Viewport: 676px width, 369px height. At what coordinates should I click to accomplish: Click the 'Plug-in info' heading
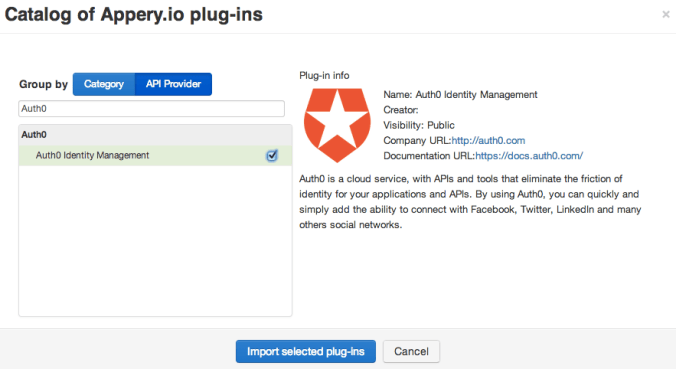[324, 75]
